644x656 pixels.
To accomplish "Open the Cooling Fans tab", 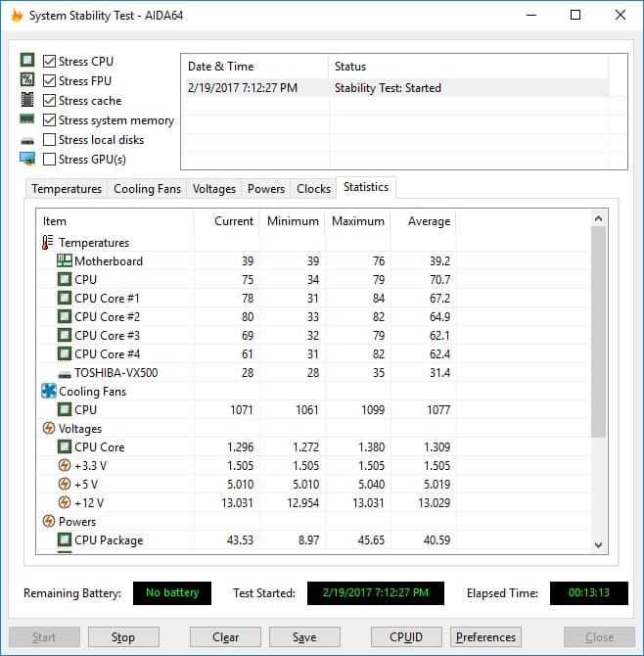I will click(147, 189).
